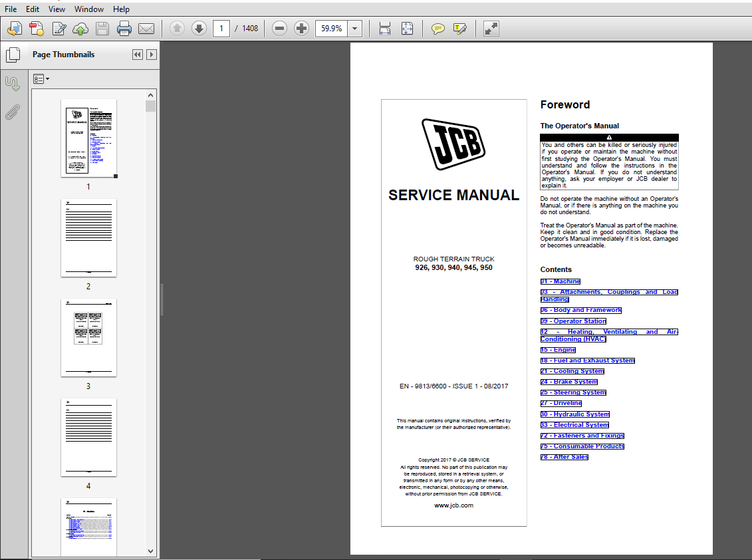Open the Window menu
Viewport: 752px width, 560px height.
[x=88, y=9]
